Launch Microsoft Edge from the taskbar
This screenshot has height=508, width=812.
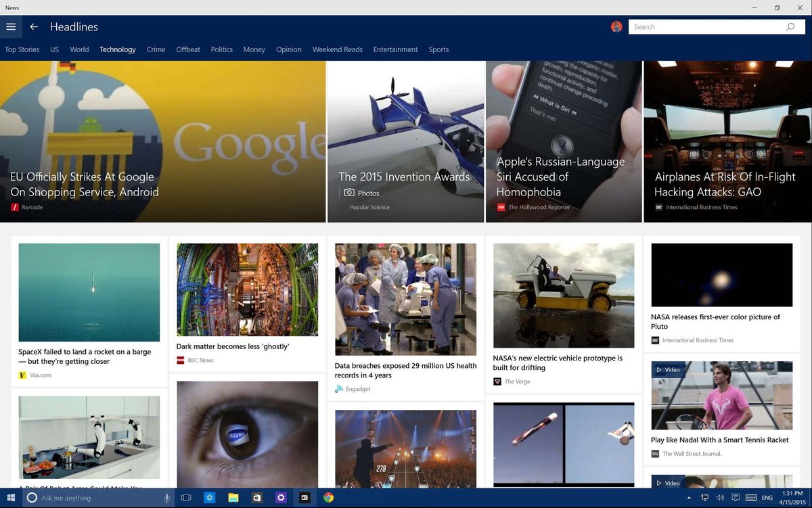coord(210,497)
